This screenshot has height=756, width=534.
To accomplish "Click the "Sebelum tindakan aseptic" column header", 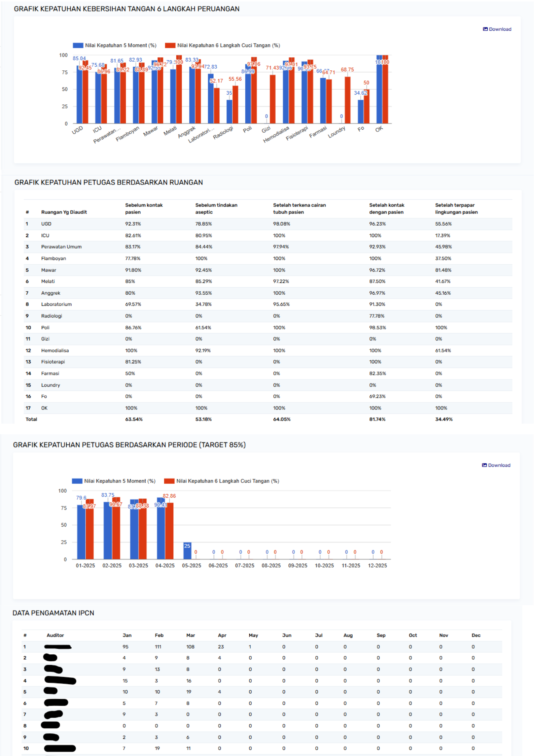I will (216, 208).
